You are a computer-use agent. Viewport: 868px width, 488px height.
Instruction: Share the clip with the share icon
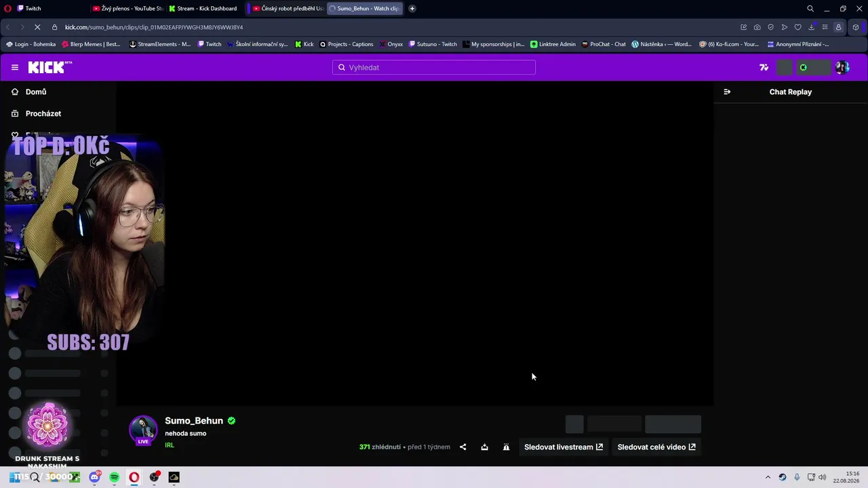pos(463,447)
